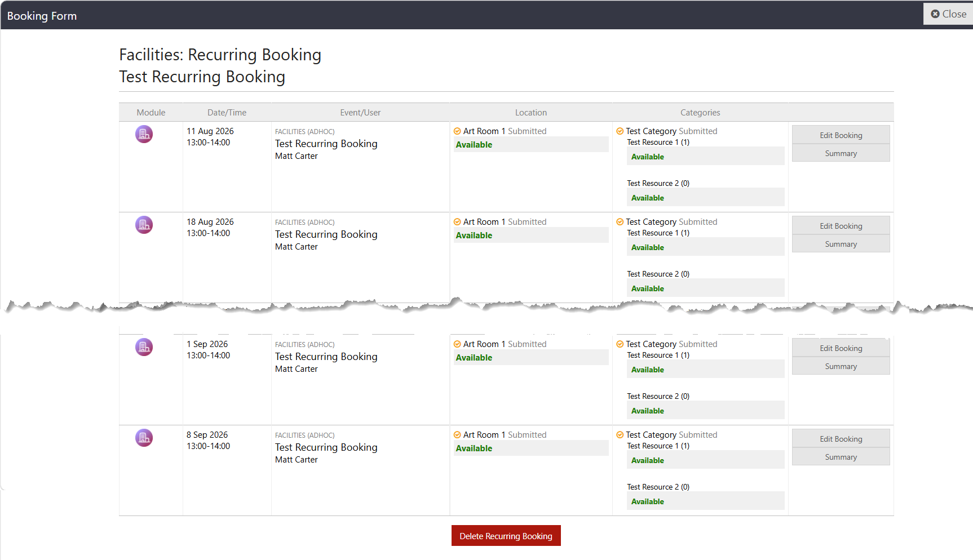Click Test Resource 1 (1) in 18 Aug row
The image size is (973, 560).
[x=658, y=233]
